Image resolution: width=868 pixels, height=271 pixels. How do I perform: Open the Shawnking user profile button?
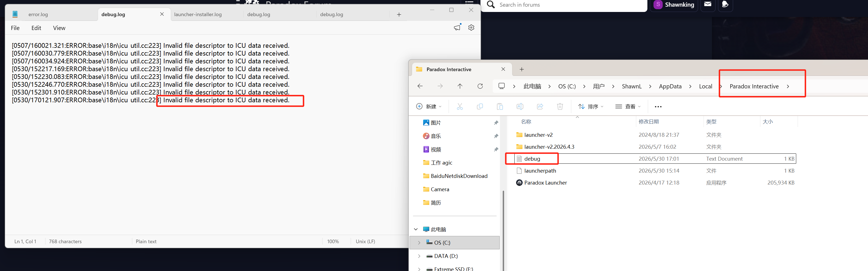click(674, 5)
